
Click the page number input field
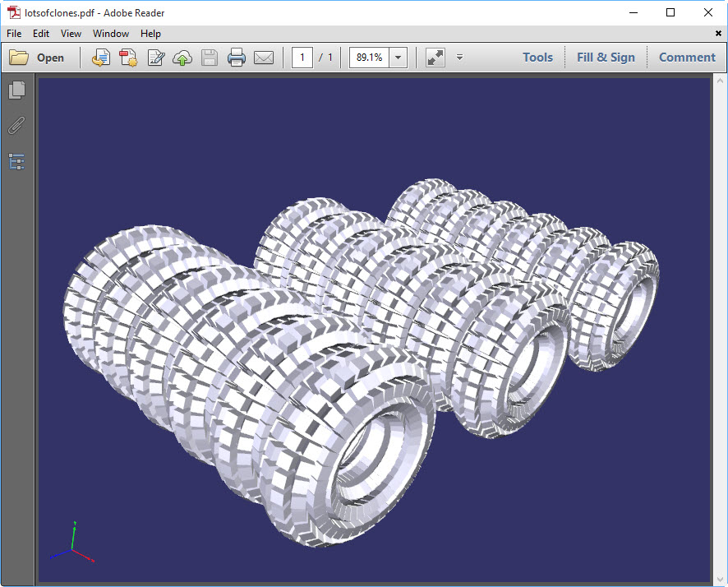tap(302, 58)
